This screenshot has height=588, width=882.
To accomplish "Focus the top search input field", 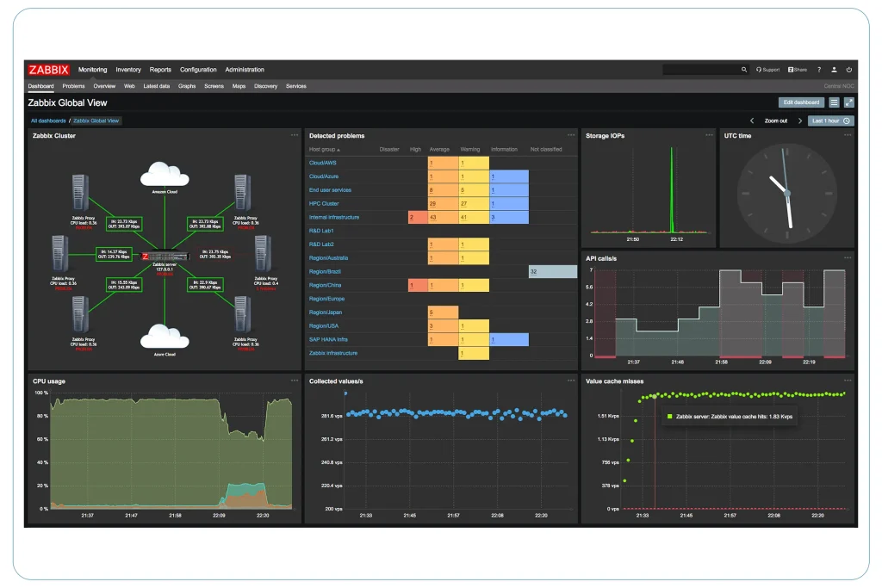I will tap(701, 70).
